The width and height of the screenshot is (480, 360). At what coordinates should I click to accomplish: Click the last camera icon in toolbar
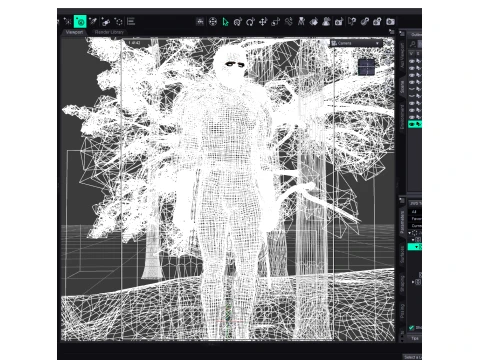coord(390,22)
